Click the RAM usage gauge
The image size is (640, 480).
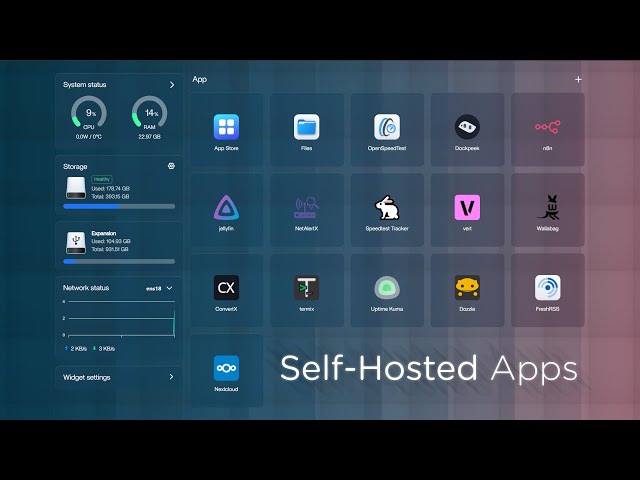point(149,113)
